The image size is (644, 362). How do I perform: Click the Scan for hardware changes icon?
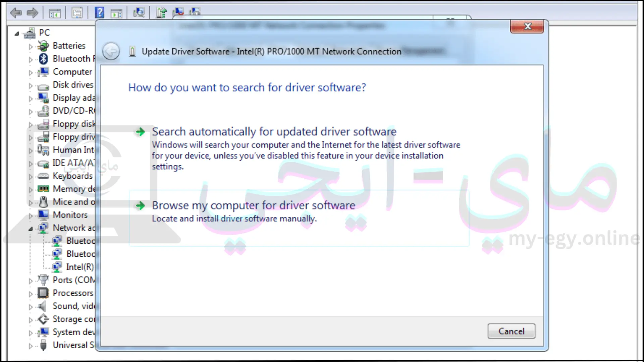(x=139, y=13)
